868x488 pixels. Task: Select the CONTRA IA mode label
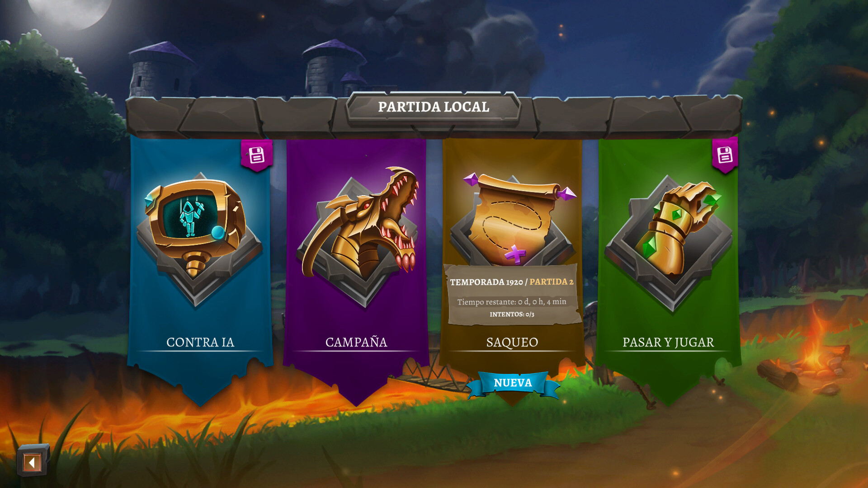point(200,342)
